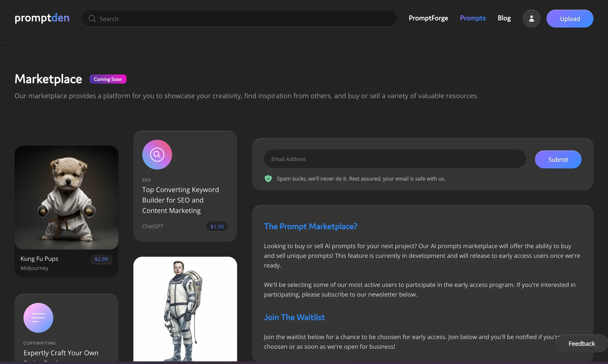Click the Coming Soon badge
Screen dimensions: 608x364
[108, 79]
